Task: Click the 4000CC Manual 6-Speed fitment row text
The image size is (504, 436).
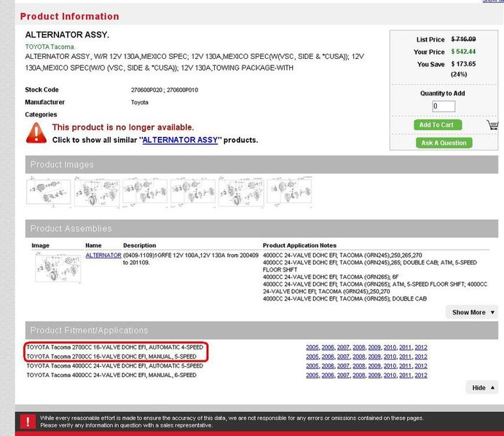Action: (x=111, y=376)
